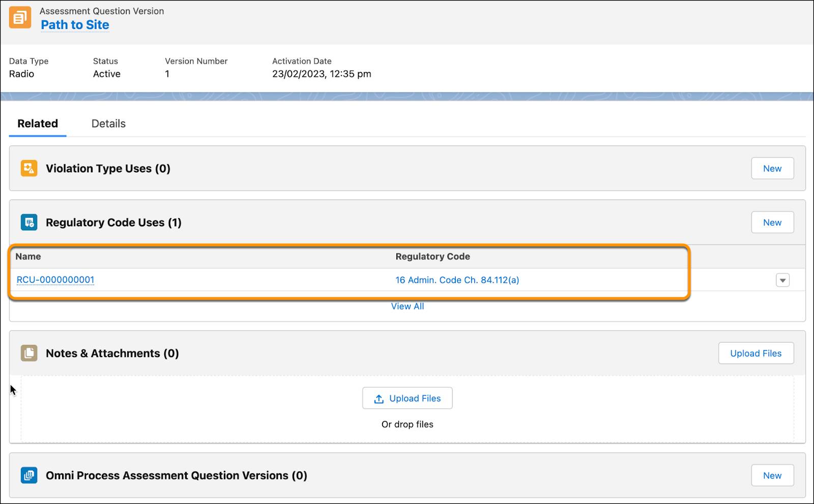Sort by the Name column header
814x504 pixels.
[x=28, y=256]
